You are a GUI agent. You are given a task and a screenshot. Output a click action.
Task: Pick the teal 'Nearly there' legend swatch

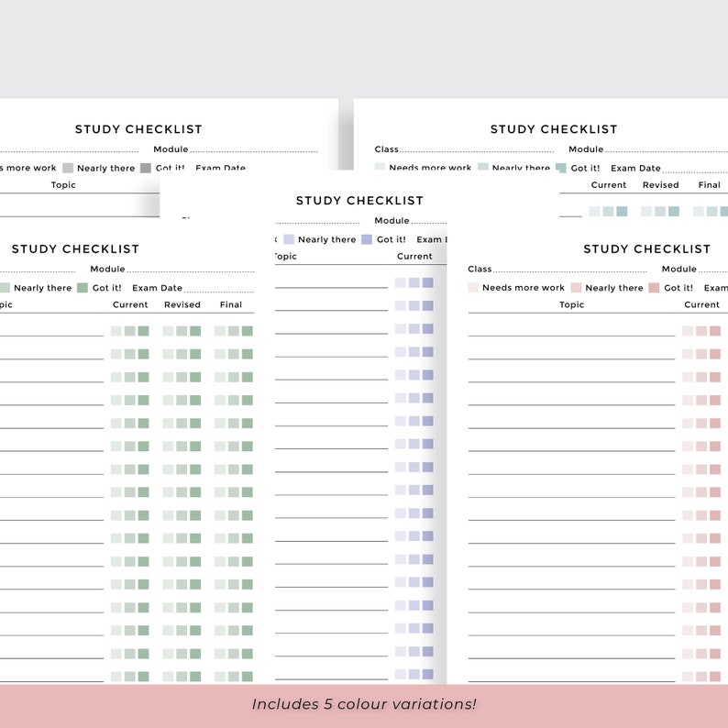tap(483, 166)
